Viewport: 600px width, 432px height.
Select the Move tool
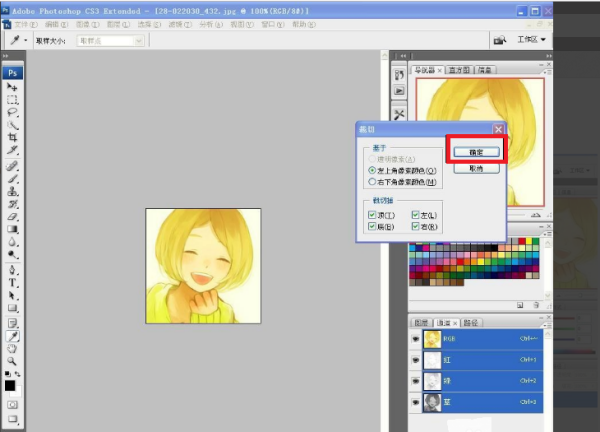click(12, 87)
